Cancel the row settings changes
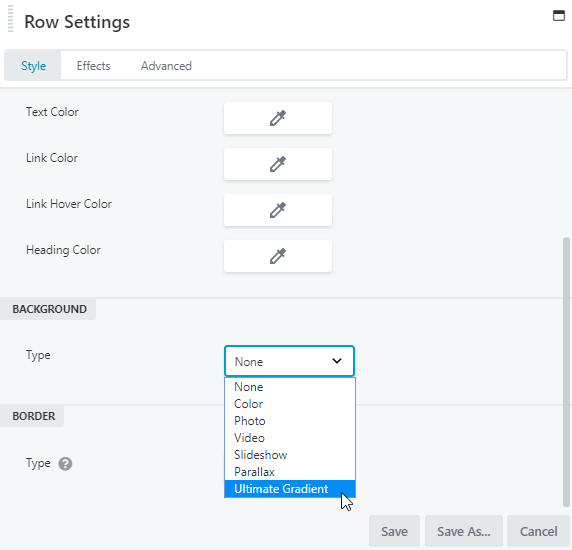The image size is (572, 550). click(x=538, y=531)
